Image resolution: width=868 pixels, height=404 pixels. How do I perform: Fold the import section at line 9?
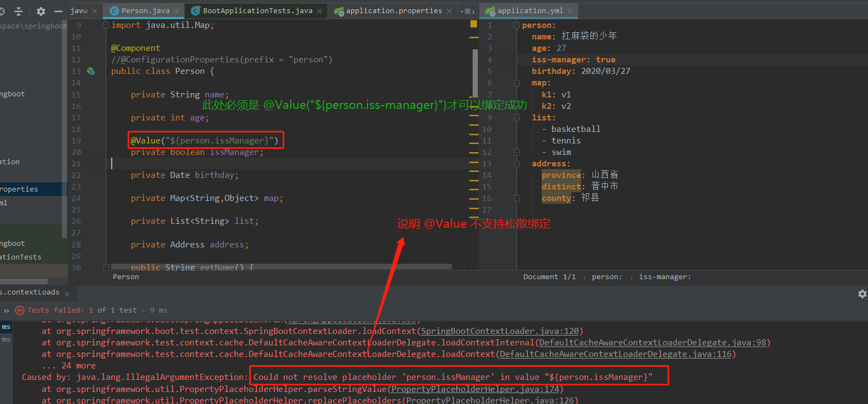(x=106, y=25)
